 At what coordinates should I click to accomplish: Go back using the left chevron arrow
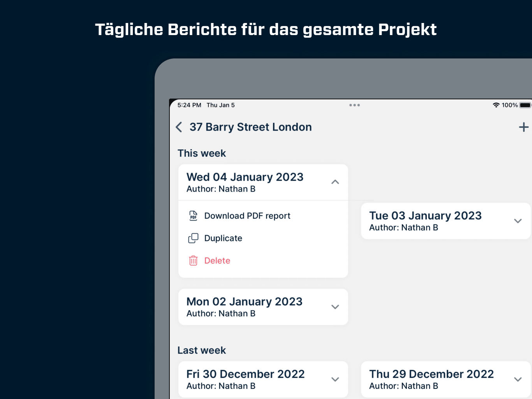tap(179, 127)
